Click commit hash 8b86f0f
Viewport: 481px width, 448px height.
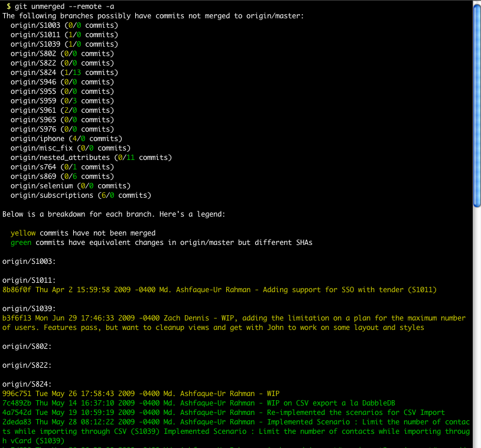tap(17, 290)
